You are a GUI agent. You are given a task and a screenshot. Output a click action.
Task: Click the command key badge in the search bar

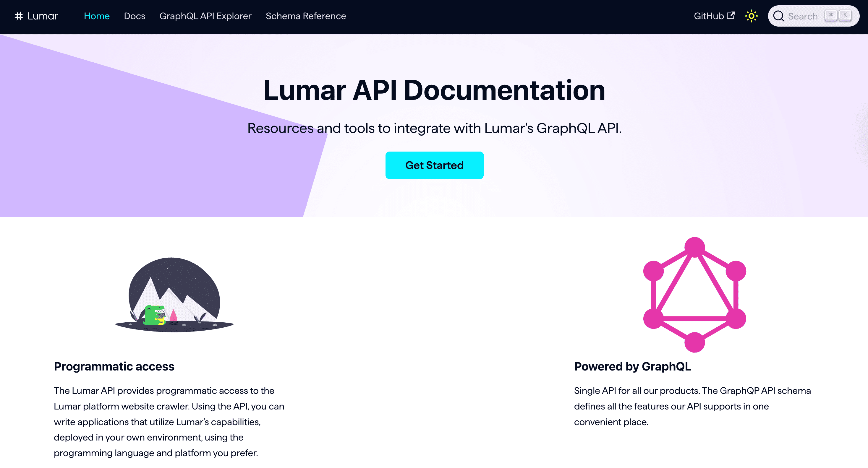tap(831, 15)
